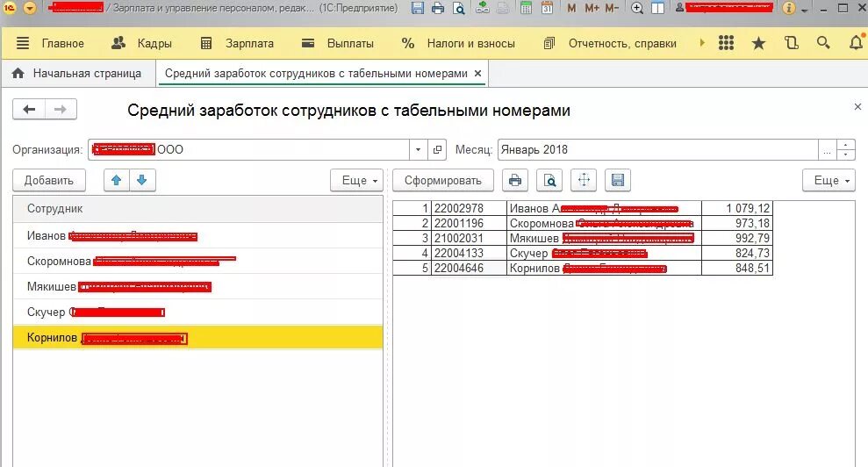The width and height of the screenshot is (868, 467).
Task: Go forward with right arrow
Action: pos(61,109)
